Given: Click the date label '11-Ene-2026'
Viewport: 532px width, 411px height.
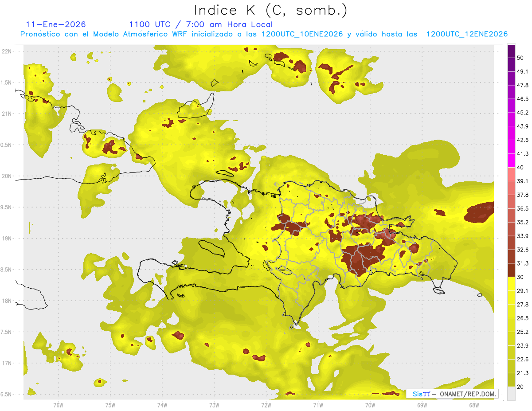Looking at the screenshot, I should coord(56,24).
